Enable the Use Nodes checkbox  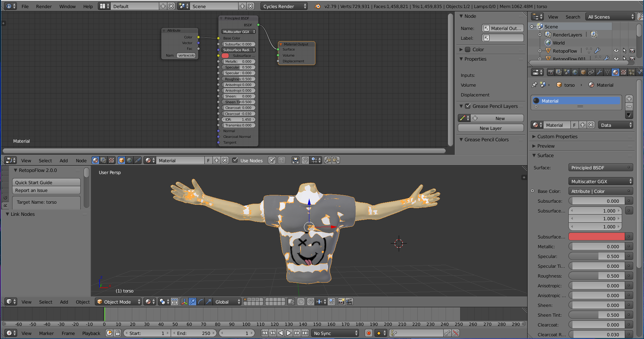pyautogui.click(x=235, y=160)
